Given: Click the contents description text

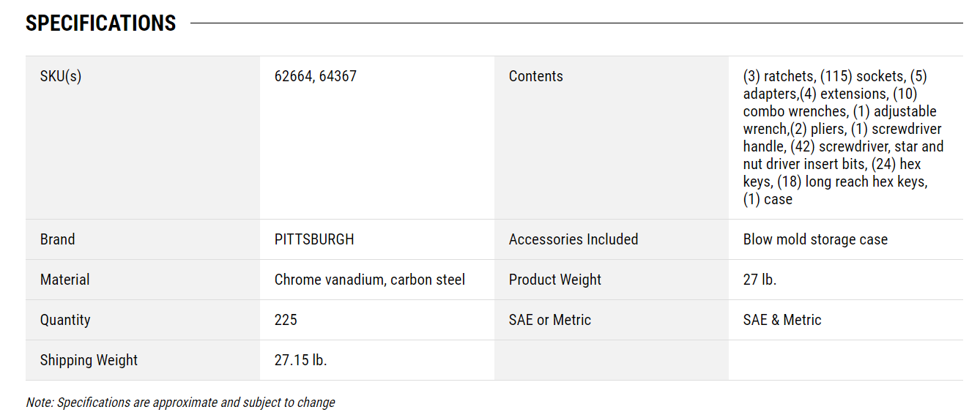Looking at the screenshot, I should (x=844, y=138).
